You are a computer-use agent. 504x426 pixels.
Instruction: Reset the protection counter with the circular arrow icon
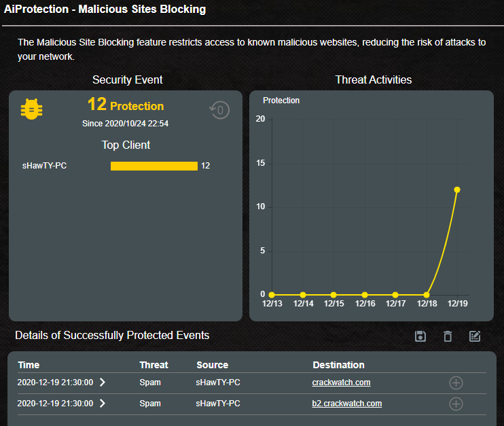coord(219,109)
